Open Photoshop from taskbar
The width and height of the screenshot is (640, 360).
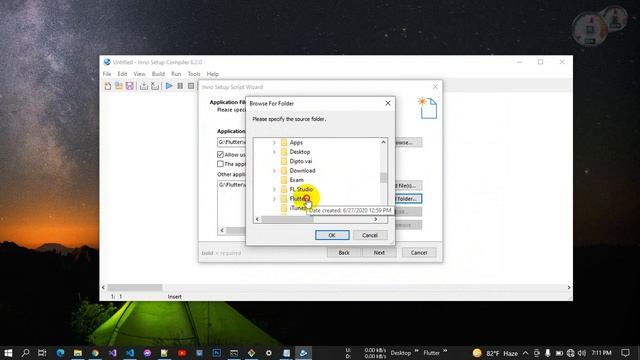[216, 353]
